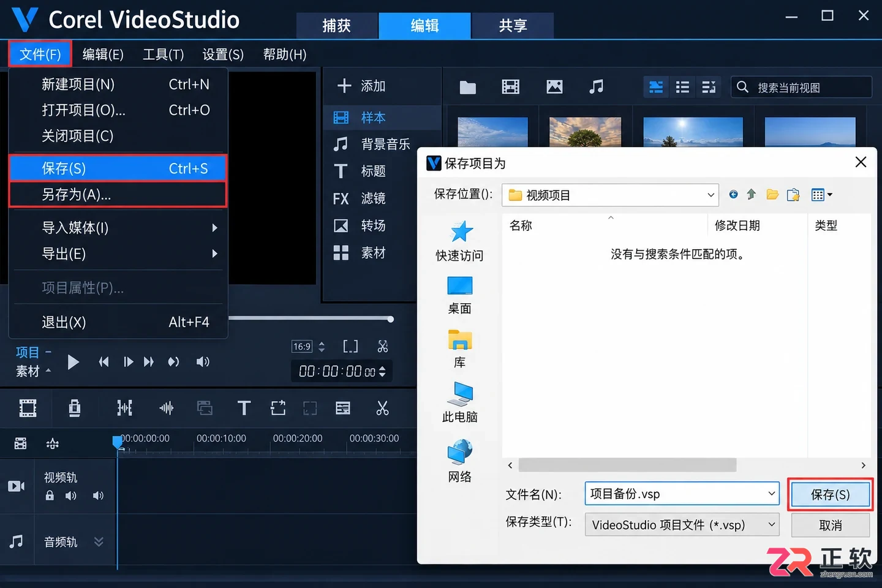This screenshot has width=882, height=588.
Task: Choose 打开项目(O)... from the menu
Action: (118, 110)
